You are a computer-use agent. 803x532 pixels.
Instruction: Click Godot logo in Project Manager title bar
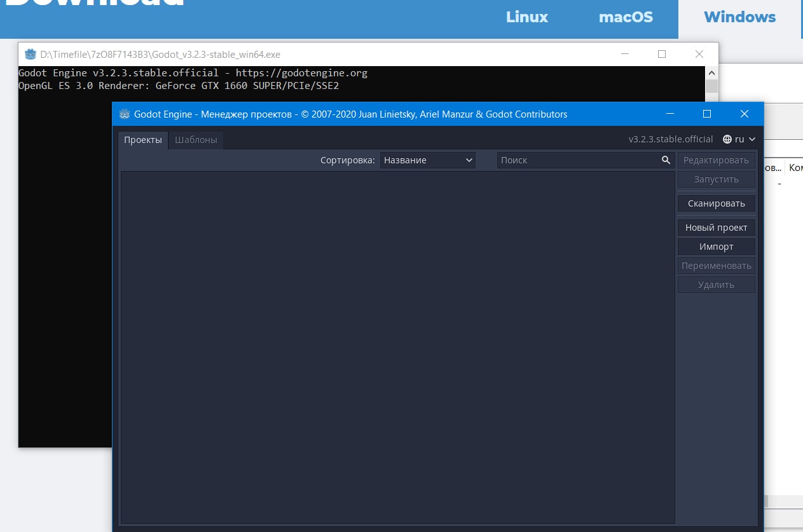[x=124, y=114]
